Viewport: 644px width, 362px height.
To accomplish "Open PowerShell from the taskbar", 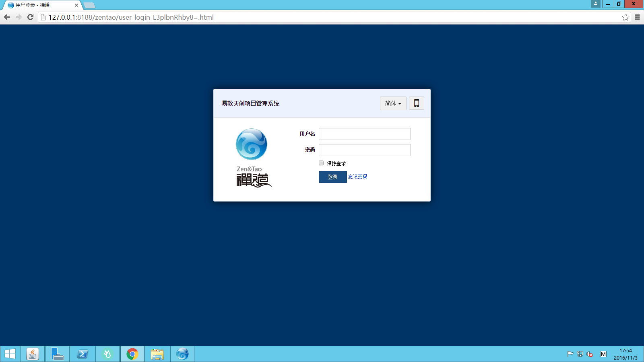I will pos(83,354).
